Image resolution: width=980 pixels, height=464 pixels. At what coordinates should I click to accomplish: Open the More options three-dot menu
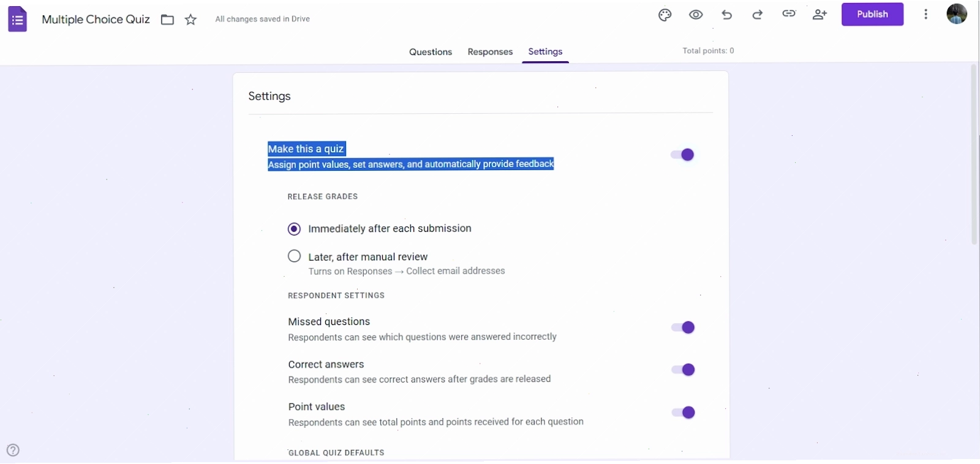(x=926, y=14)
